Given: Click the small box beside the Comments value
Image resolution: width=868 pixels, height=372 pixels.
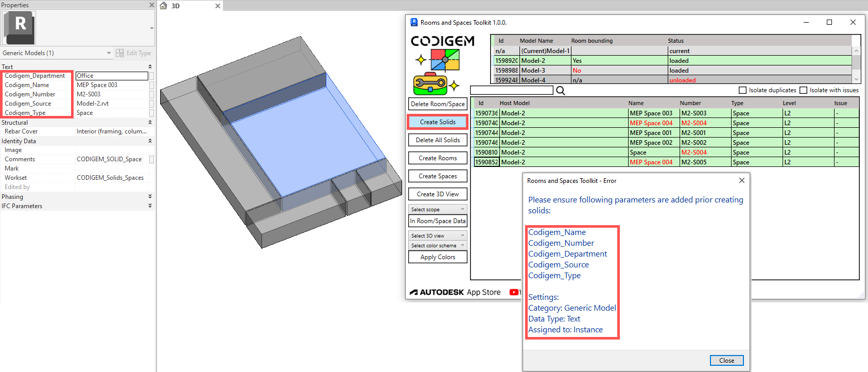Looking at the screenshot, I should (151, 159).
